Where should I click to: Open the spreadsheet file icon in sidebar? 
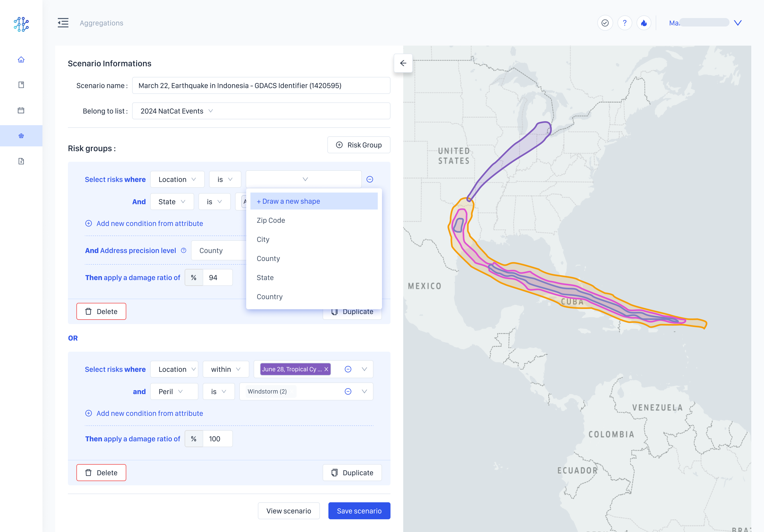pyautogui.click(x=21, y=161)
